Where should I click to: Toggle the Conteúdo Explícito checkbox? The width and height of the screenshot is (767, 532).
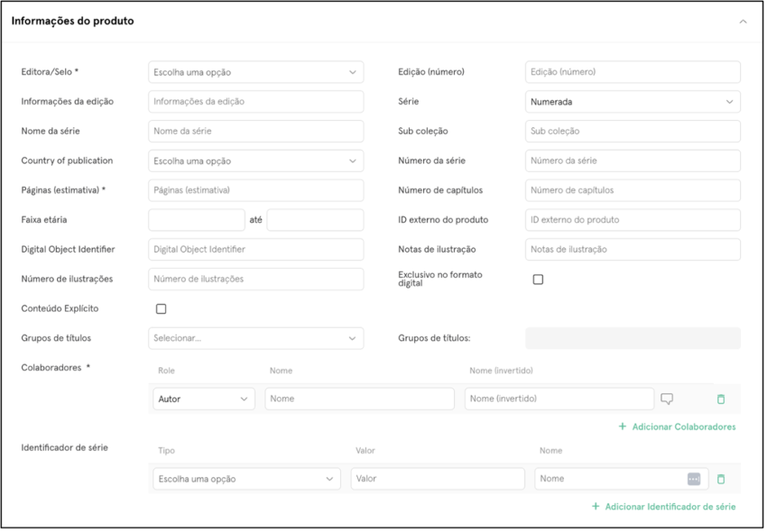pos(161,309)
